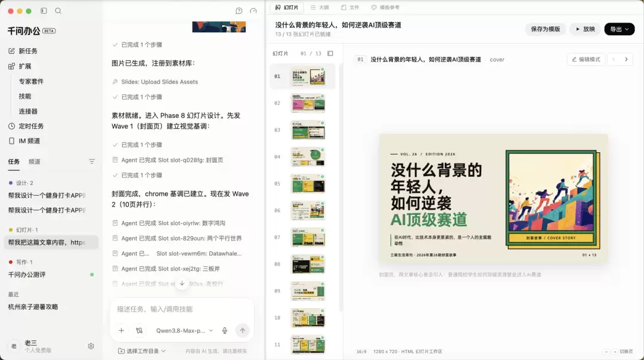Open the help question mark icon
Screen dimensions: 644x360
coord(239,11)
